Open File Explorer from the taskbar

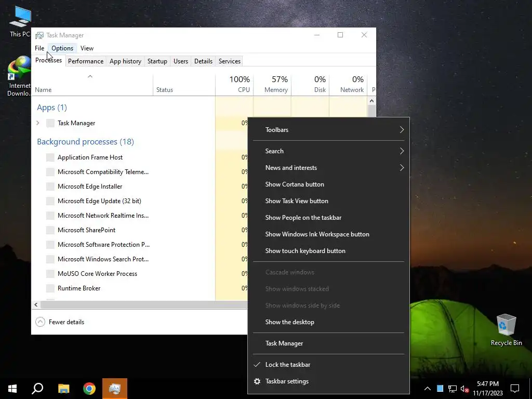63,389
